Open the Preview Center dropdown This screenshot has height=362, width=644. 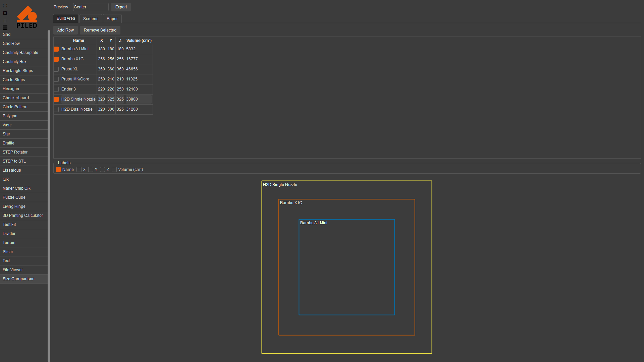(x=91, y=7)
